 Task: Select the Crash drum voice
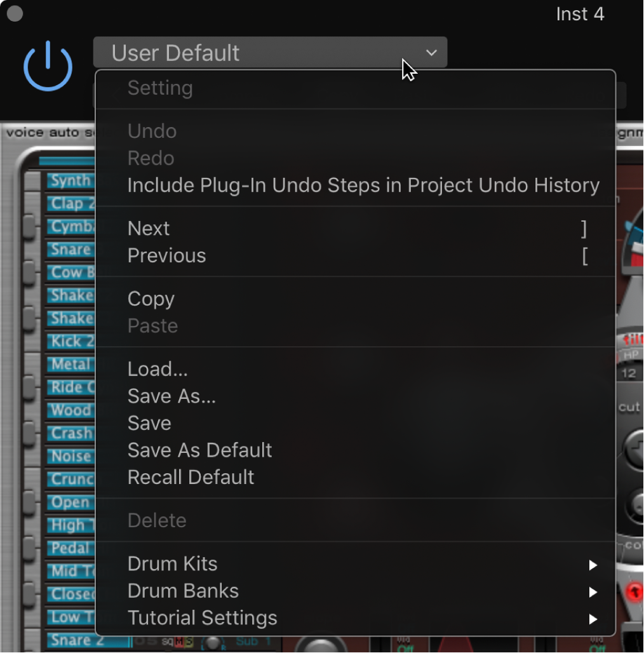(x=69, y=433)
